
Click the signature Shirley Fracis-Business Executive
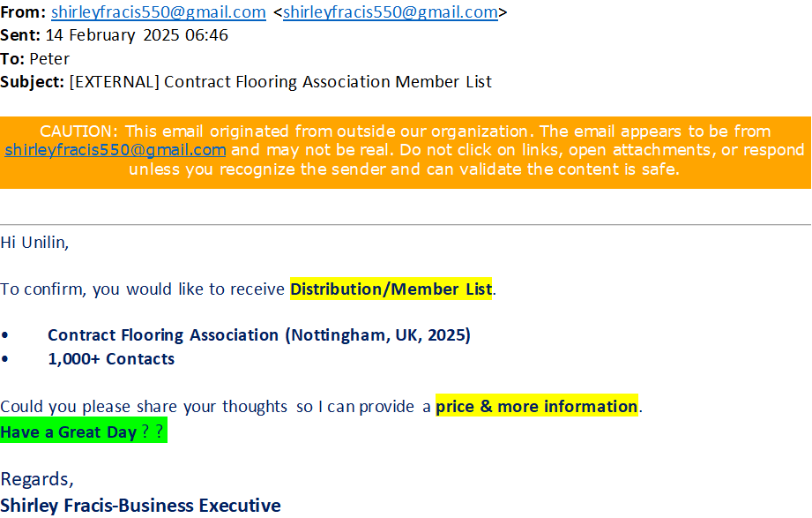click(x=140, y=505)
